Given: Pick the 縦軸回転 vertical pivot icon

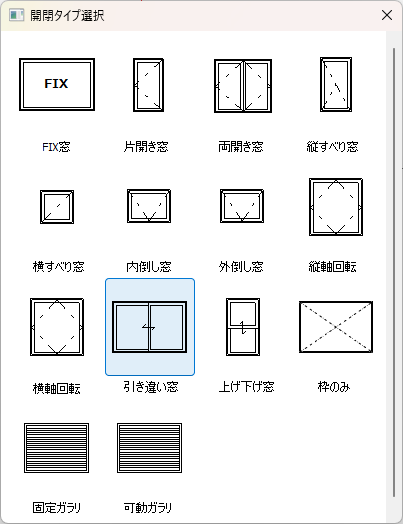Looking at the screenshot, I should 336,207.
